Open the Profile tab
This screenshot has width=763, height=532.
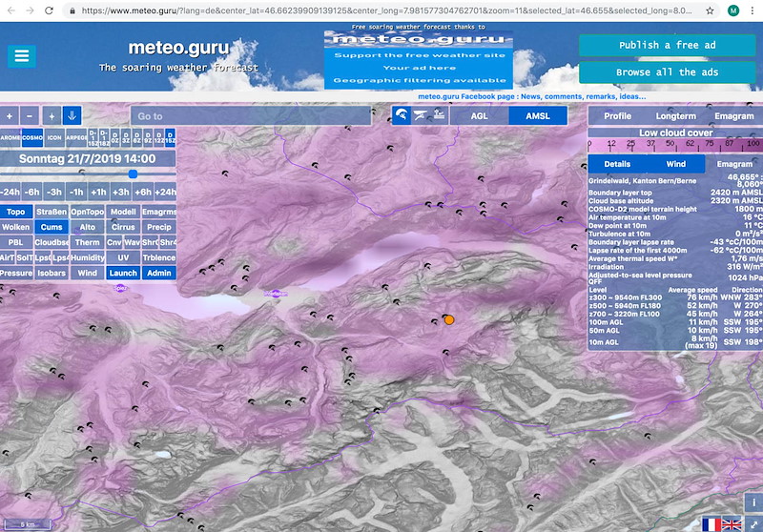(617, 115)
